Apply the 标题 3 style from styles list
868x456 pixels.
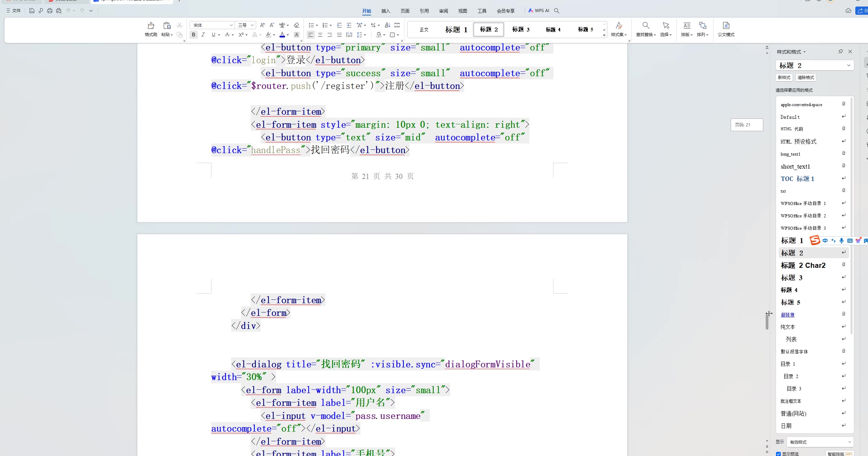pos(791,277)
